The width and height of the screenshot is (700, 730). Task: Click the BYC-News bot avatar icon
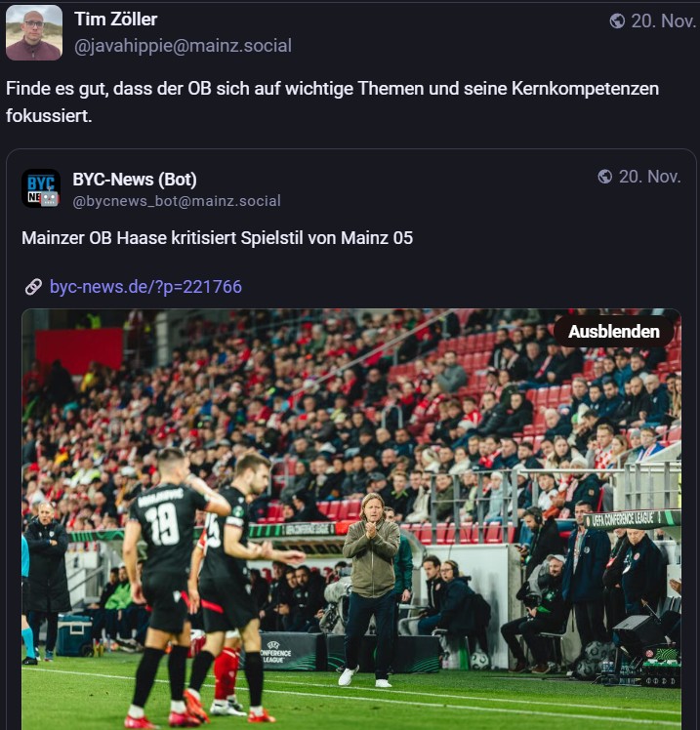point(41,188)
